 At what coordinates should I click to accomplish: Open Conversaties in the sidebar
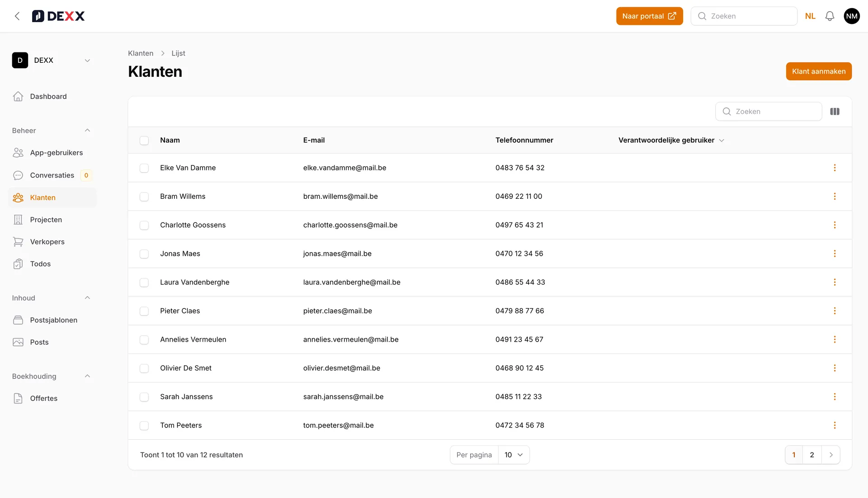click(x=52, y=175)
